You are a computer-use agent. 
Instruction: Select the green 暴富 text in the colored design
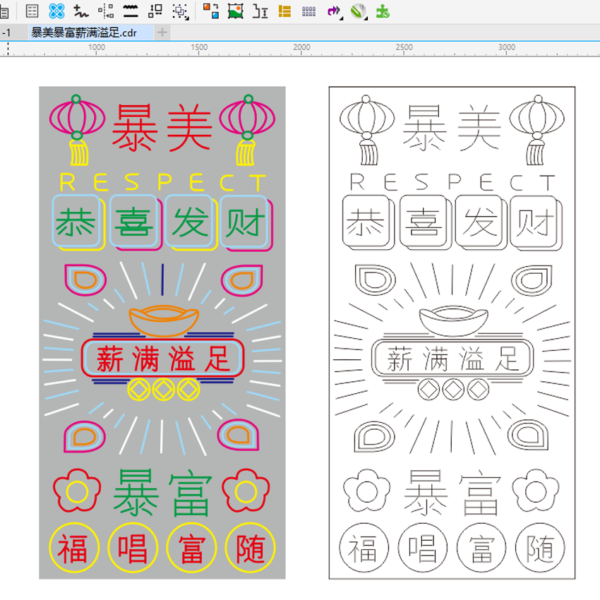163,493
